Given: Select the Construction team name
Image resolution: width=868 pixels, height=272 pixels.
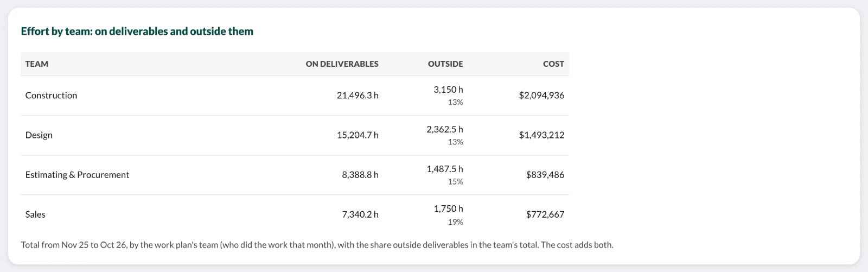Looking at the screenshot, I should coord(51,96).
